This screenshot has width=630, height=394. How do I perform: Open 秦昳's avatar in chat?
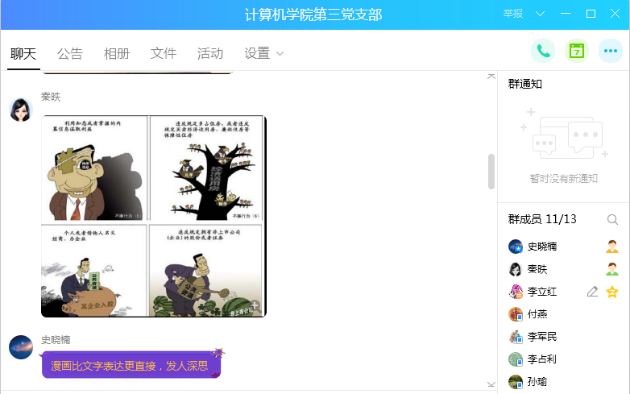tap(21, 109)
